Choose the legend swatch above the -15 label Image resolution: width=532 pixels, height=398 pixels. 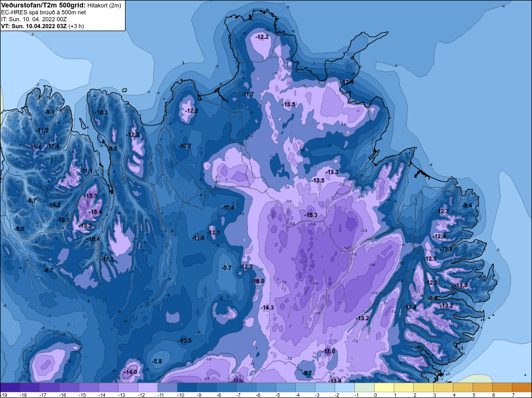(x=88, y=387)
